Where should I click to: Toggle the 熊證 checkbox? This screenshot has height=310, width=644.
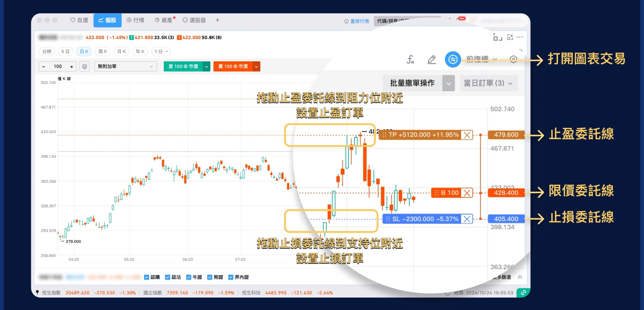click(x=210, y=277)
